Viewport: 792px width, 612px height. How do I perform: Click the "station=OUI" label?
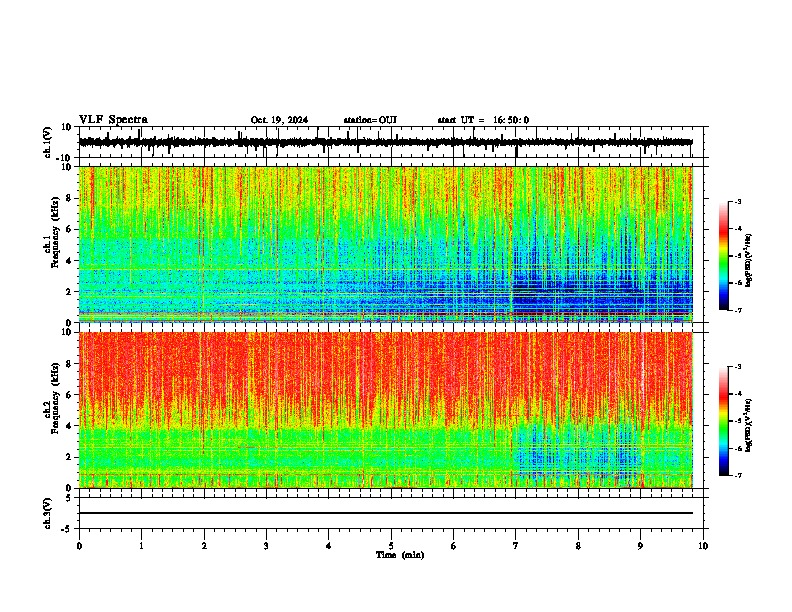point(370,120)
